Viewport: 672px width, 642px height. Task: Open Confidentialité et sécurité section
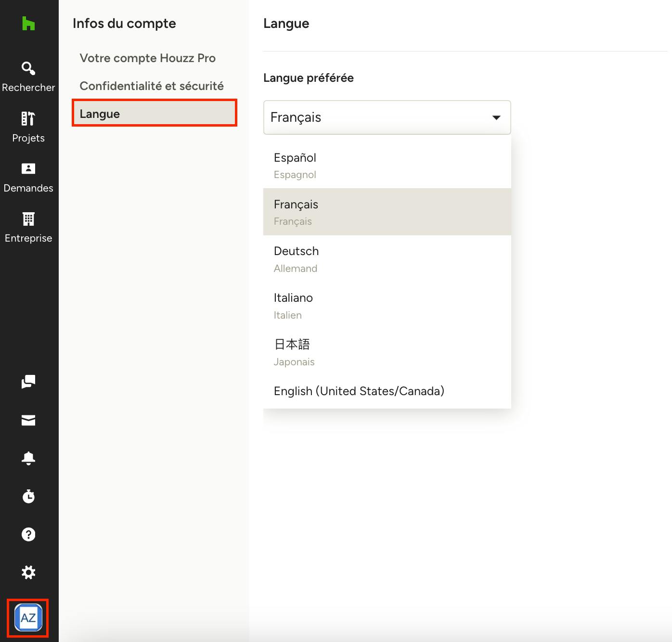click(x=152, y=86)
